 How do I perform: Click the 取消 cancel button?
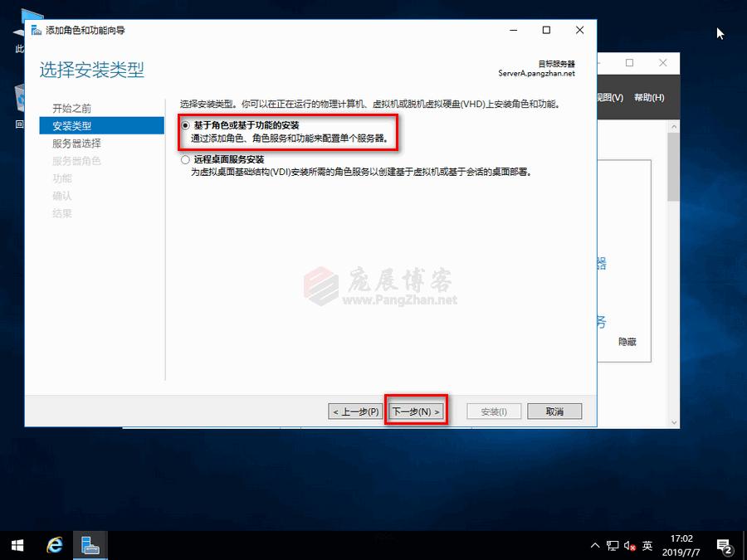click(554, 410)
